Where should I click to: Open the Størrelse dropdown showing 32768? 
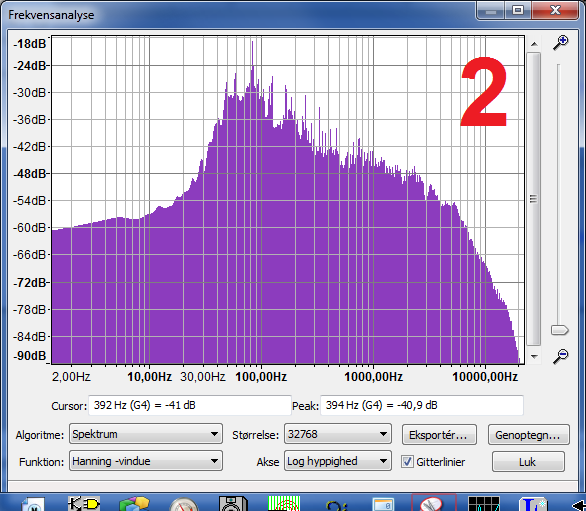click(x=337, y=434)
